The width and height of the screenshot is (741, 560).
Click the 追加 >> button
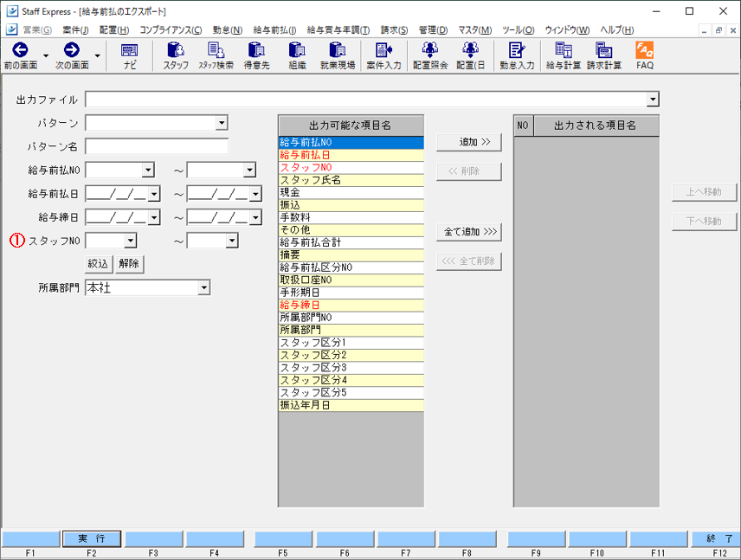pyautogui.click(x=469, y=142)
